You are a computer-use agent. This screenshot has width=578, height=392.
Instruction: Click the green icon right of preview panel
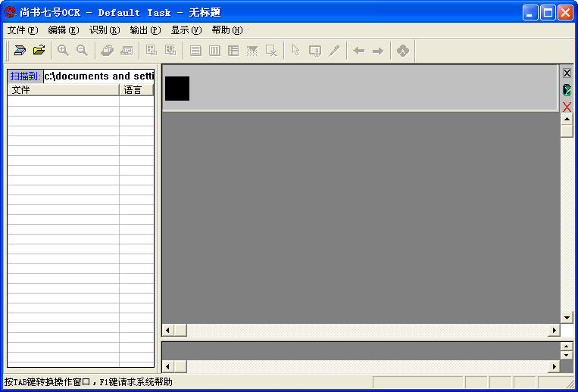pyautogui.click(x=567, y=90)
